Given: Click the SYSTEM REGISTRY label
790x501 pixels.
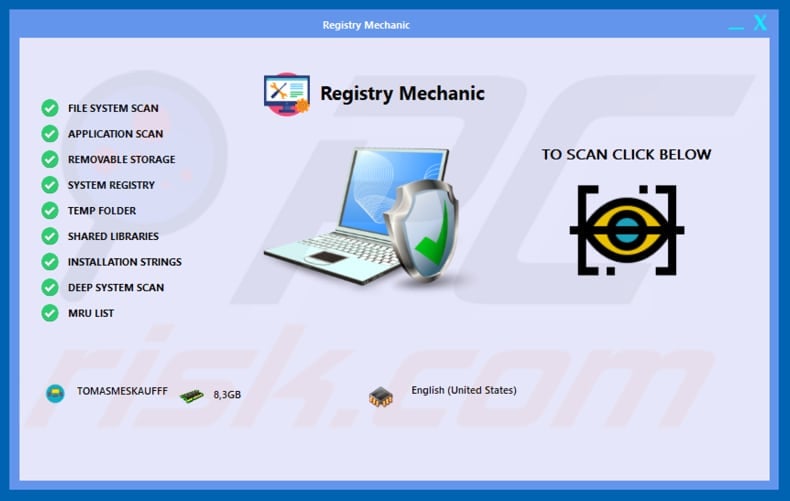Looking at the screenshot, I should pyautogui.click(x=111, y=185).
